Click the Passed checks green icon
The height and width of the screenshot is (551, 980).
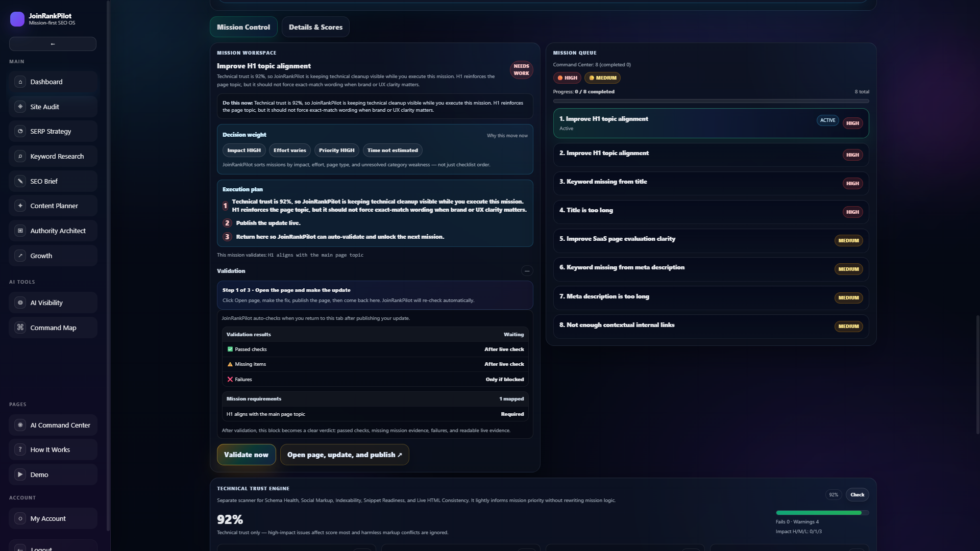pos(230,349)
